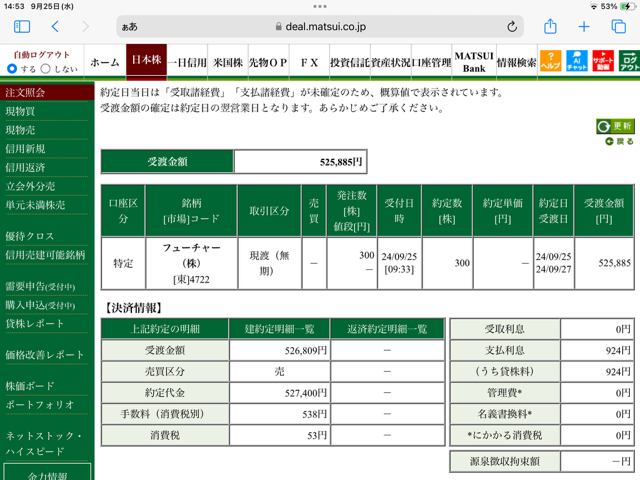The width and height of the screenshot is (640, 480).
Task: Open 信用売建可能銘柄 in the sidebar
Action: (x=45, y=255)
